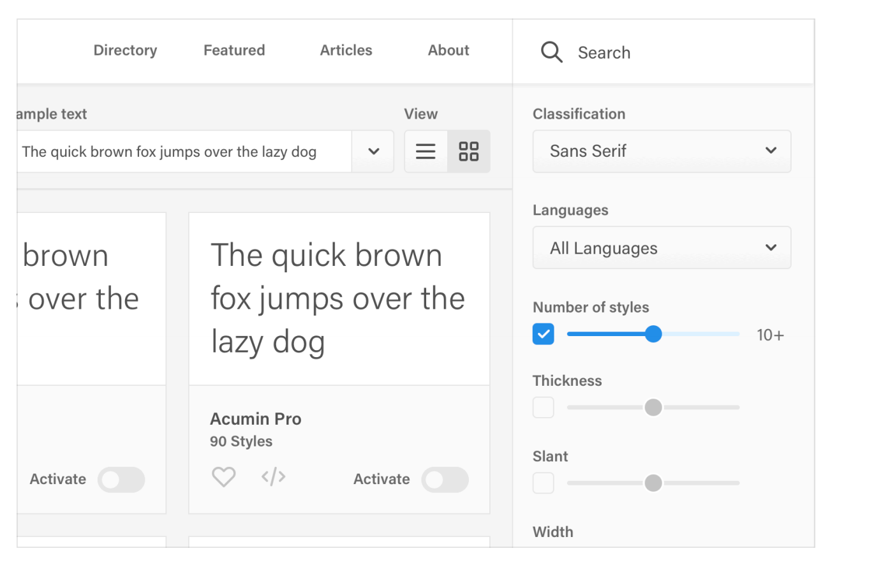The height and width of the screenshot is (588, 874).
Task: Click the '10+' styles value
Action: pos(770,335)
